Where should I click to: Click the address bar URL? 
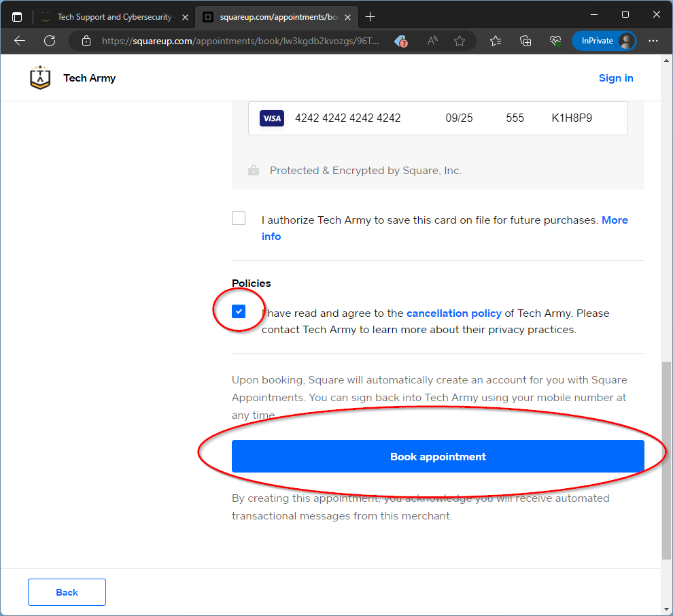[x=241, y=41]
